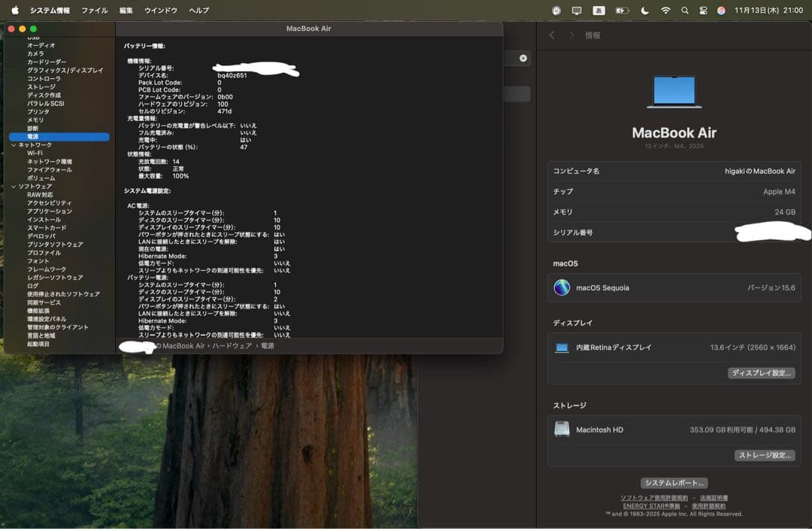Select プリンタ in the hardware list
The height and width of the screenshot is (529, 812).
pyautogui.click(x=38, y=112)
